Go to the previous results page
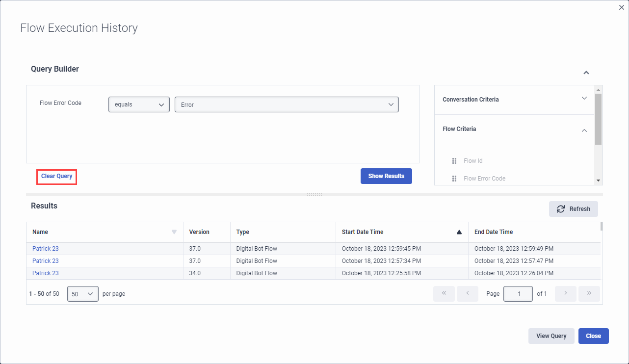The width and height of the screenshot is (629, 364). (467, 293)
